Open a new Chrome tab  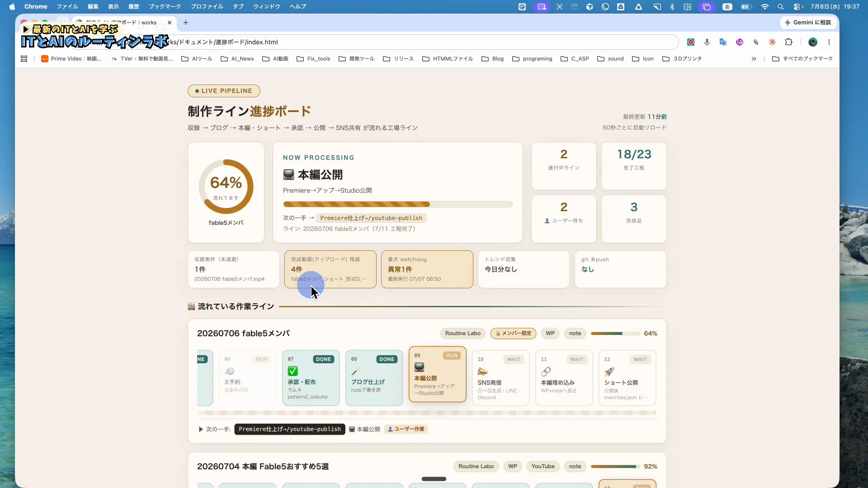[186, 23]
